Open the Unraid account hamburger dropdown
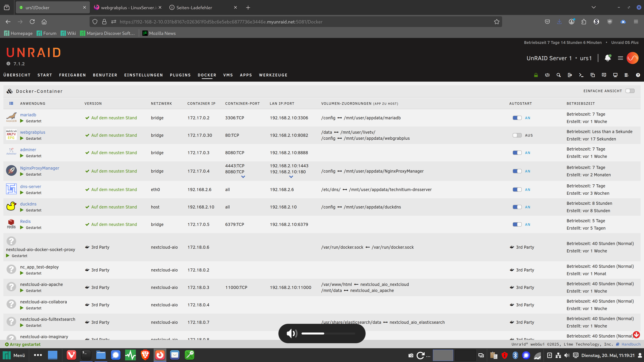Viewport: 644px width, 362px height. coord(620,58)
